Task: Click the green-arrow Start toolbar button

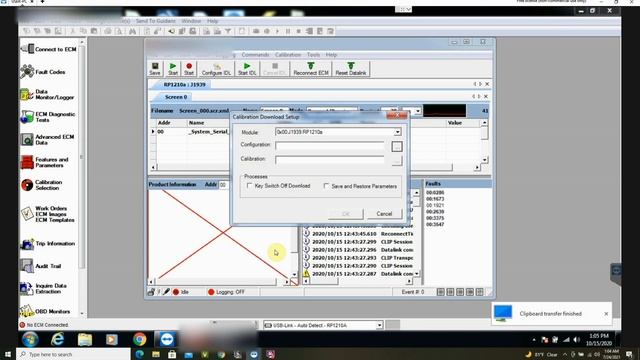Action: [173, 69]
